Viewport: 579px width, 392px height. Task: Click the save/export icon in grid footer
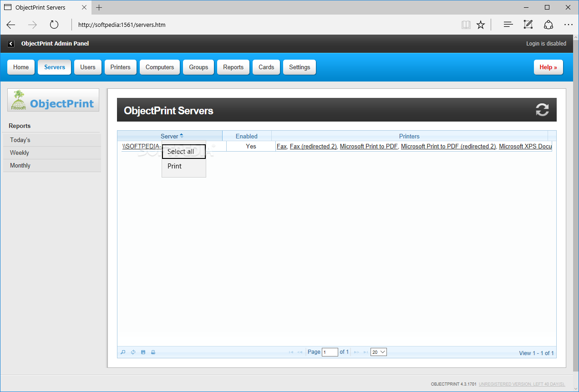point(143,352)
